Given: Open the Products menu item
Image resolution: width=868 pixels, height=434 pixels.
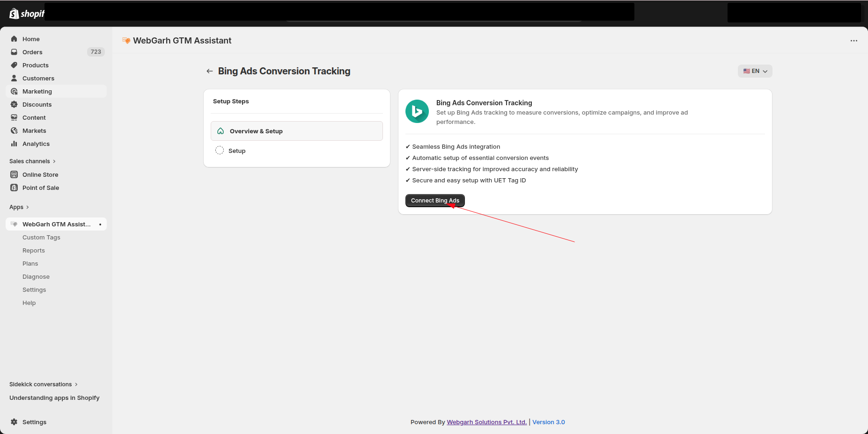Looking at the screenshot, I should (x=56, y=65).
